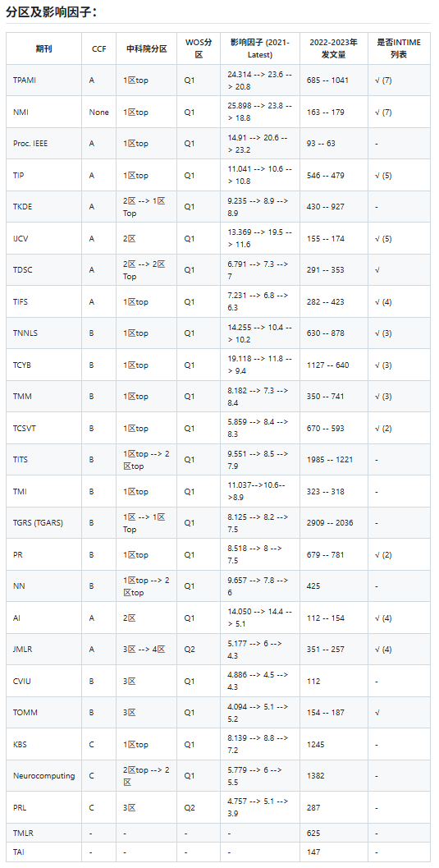This screenshot has width=439, height=868.
Task: Select the Neurocomputing journal cell
Action: 44,775
